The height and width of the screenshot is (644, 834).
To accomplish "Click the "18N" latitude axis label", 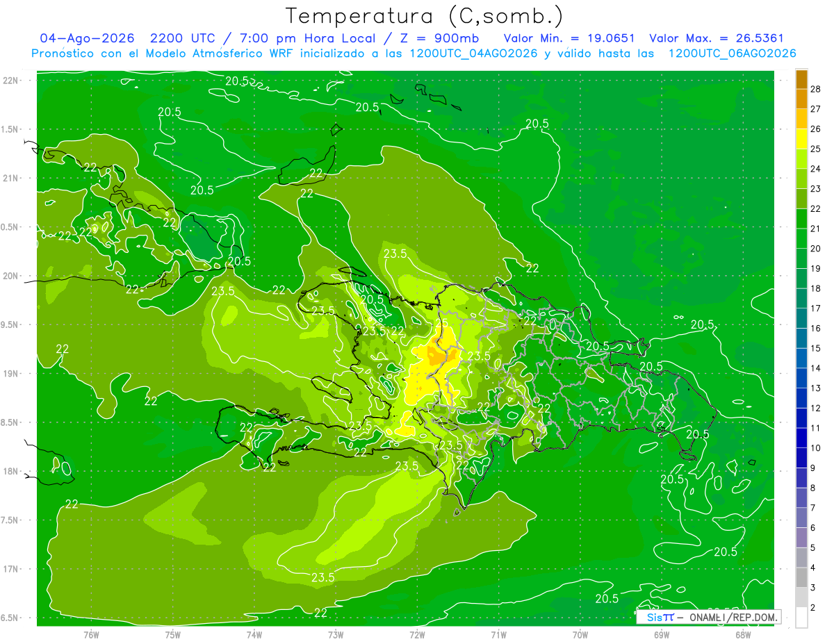I will [x=11, y=472].
